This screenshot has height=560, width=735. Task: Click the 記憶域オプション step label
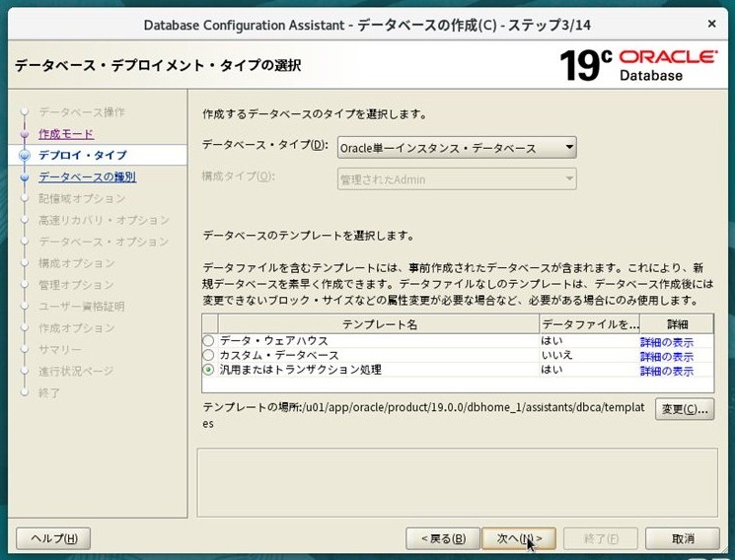[x=82, y=198]
